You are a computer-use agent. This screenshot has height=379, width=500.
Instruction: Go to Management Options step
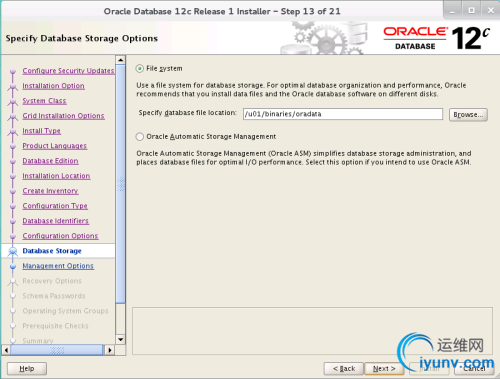58,266
